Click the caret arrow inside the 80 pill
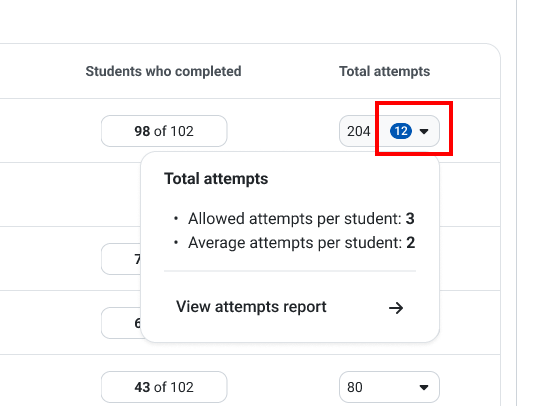 (424, 388)
